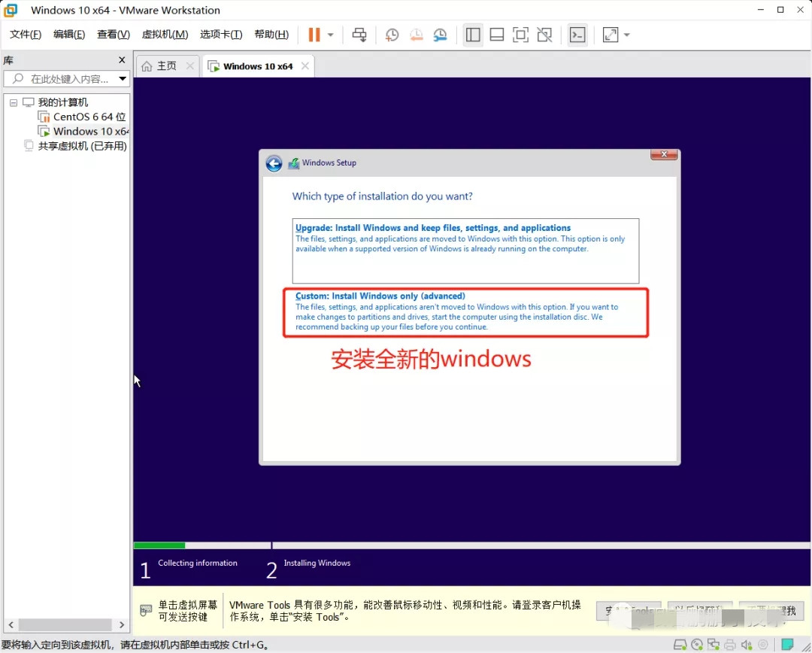The width and height of the screenshot is (812, 653).
Task: Enter full screen mode icon
Action: [520, 35]
